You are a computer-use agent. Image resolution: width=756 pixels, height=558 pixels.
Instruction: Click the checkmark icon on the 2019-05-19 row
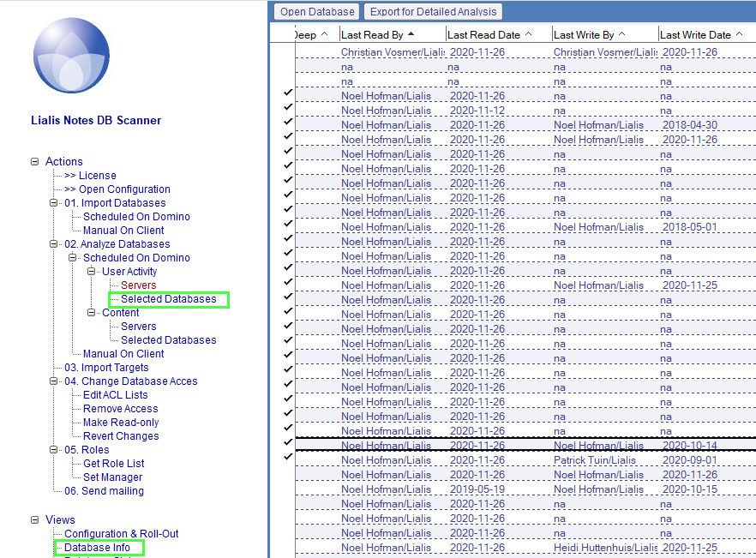(x=287, y=489)
